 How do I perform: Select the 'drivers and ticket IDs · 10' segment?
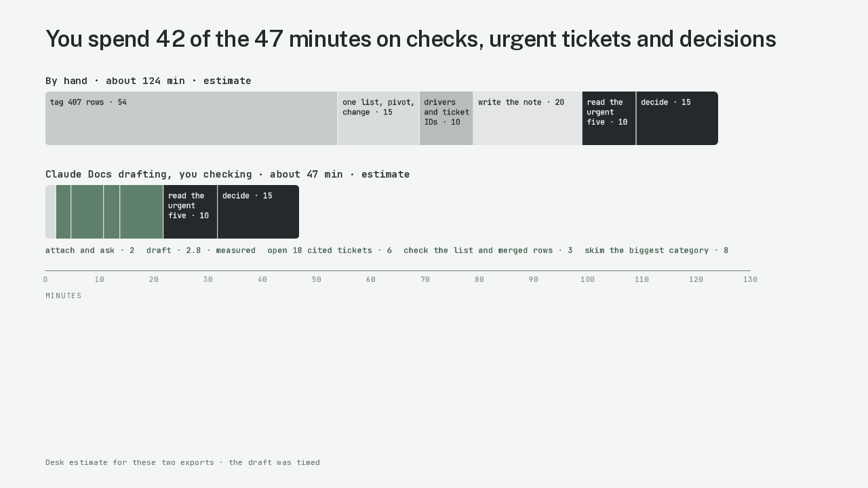446,118
